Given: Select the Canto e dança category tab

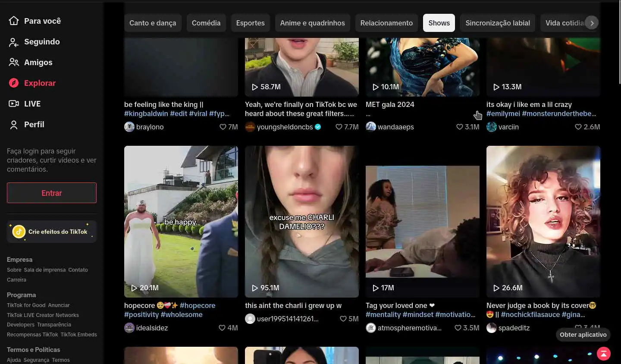Looking at the screenshot, I should 153,23.
